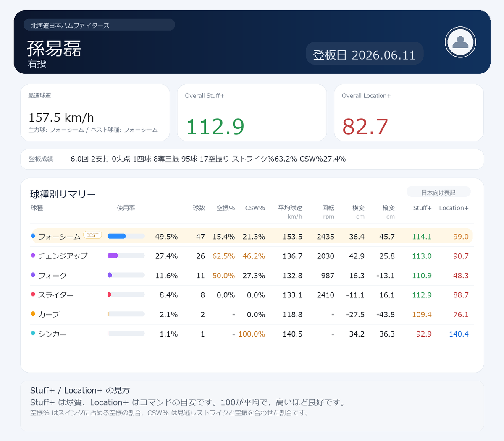Image resolution: width=504 pixels, height=441 pixels.
Task: Click the orange dot beside カーブ
Action: point(33,313)
